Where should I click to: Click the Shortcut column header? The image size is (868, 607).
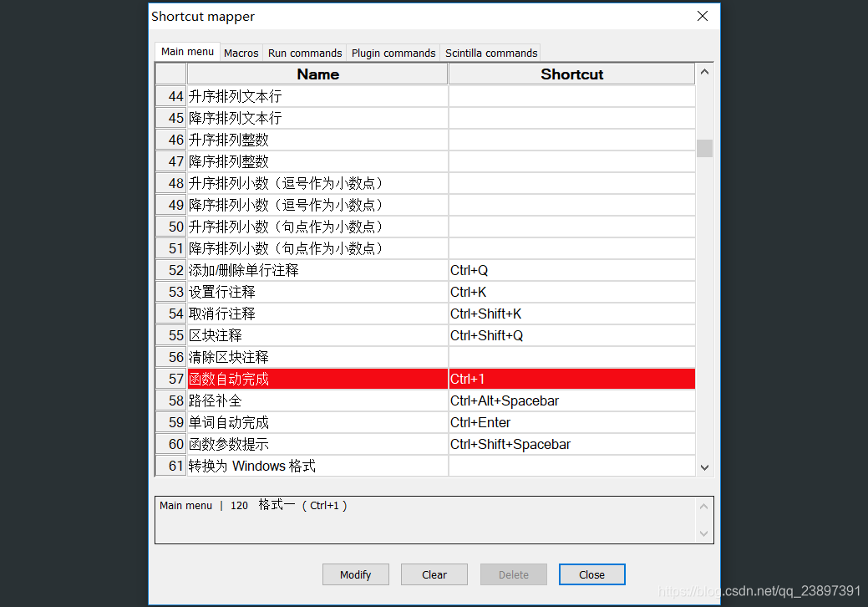pyautogui.click(x=571, y=74)
